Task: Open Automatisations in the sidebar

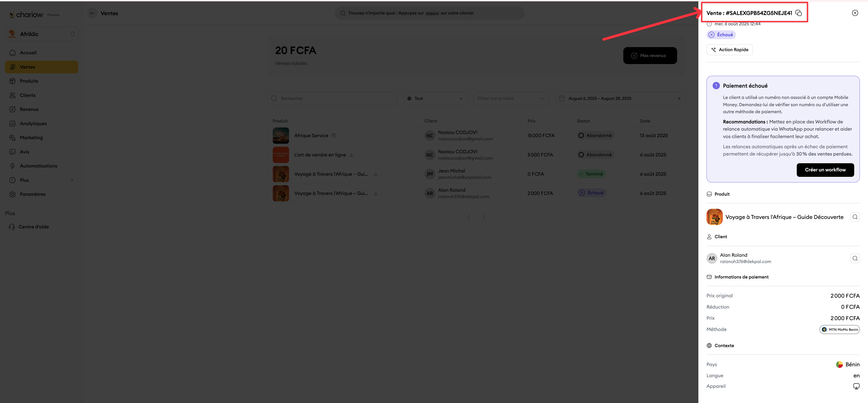Action: pyautogui.click(x=41, y=166)
